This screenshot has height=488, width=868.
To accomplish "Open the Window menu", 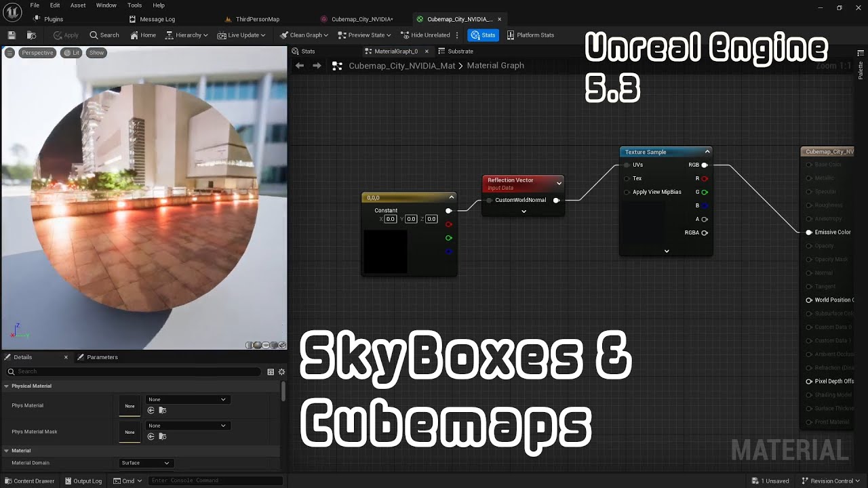I will click(106, 5).
